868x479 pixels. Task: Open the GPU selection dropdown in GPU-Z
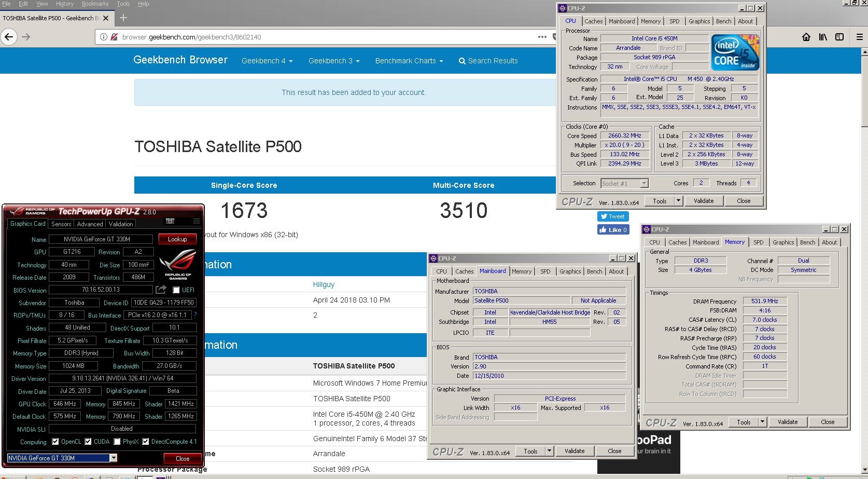(114, 458)
